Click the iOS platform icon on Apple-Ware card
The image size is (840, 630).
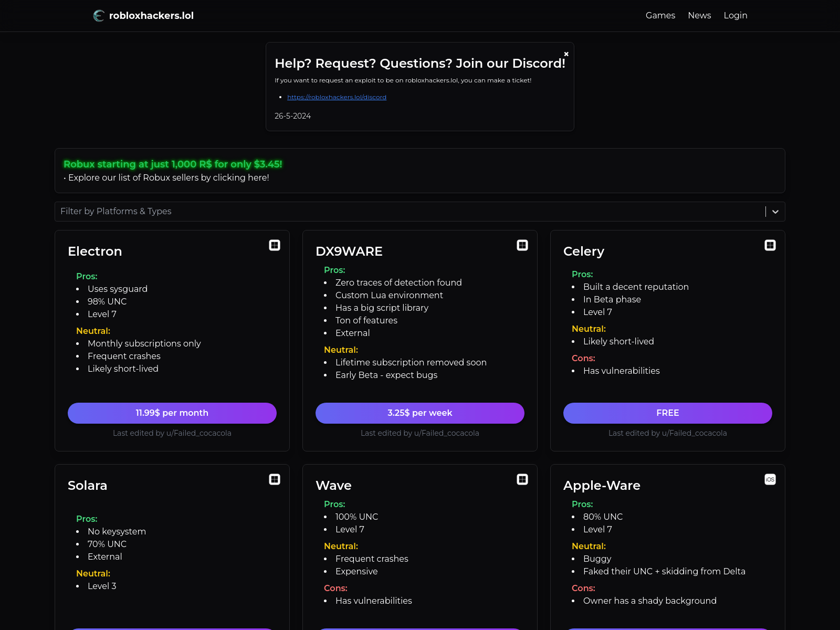point(770,479)
